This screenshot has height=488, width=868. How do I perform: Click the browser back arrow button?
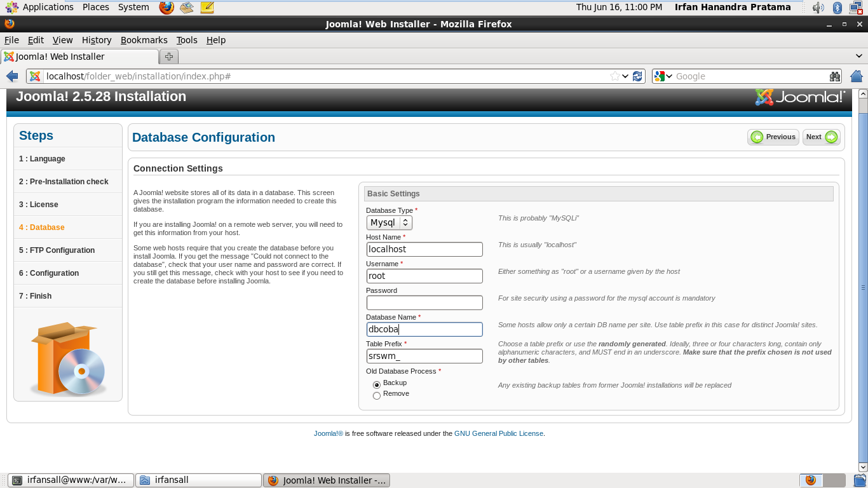tap(12, 76)
